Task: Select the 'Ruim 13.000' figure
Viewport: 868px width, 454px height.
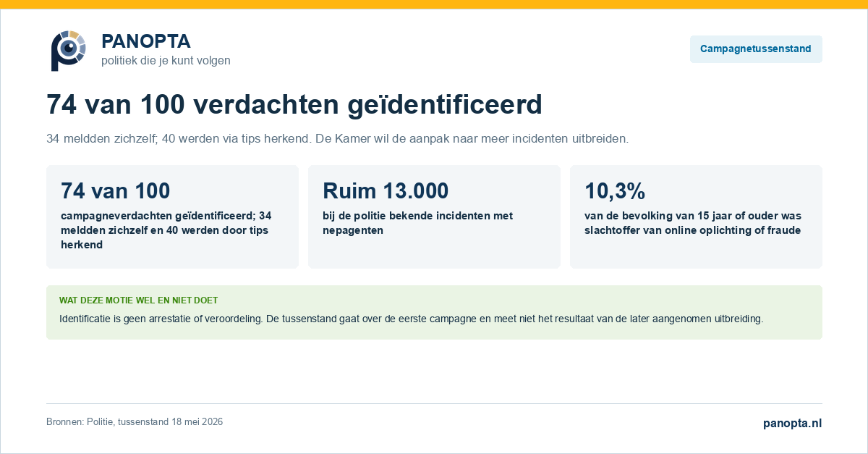Action: [386, 191]
